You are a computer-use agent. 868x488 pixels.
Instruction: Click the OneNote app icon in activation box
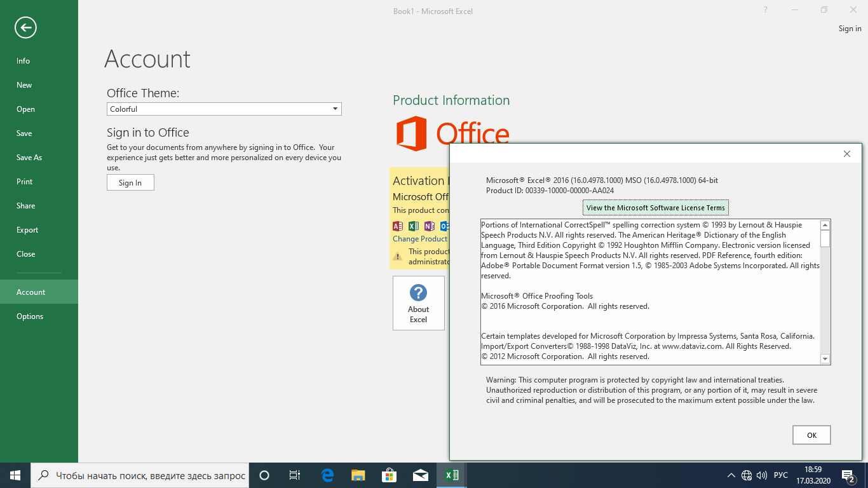click(x=430, y=226)
